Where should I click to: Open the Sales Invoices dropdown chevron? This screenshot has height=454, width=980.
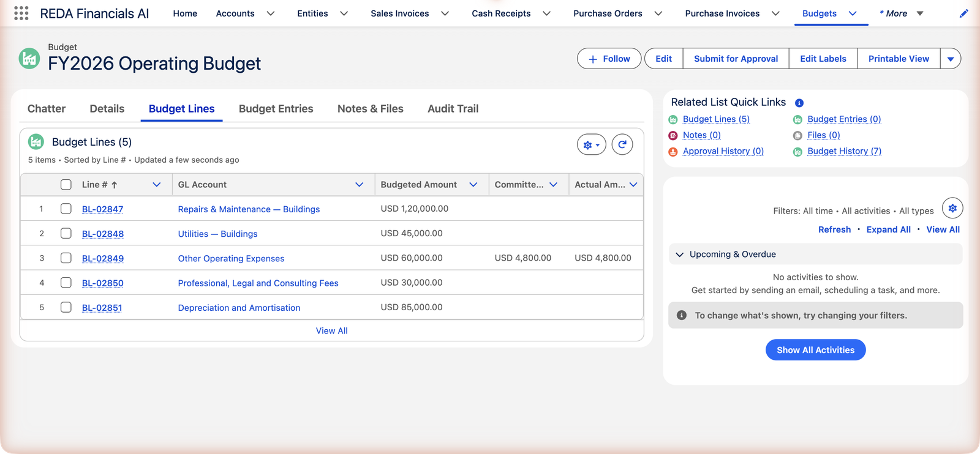pos(445,13)
